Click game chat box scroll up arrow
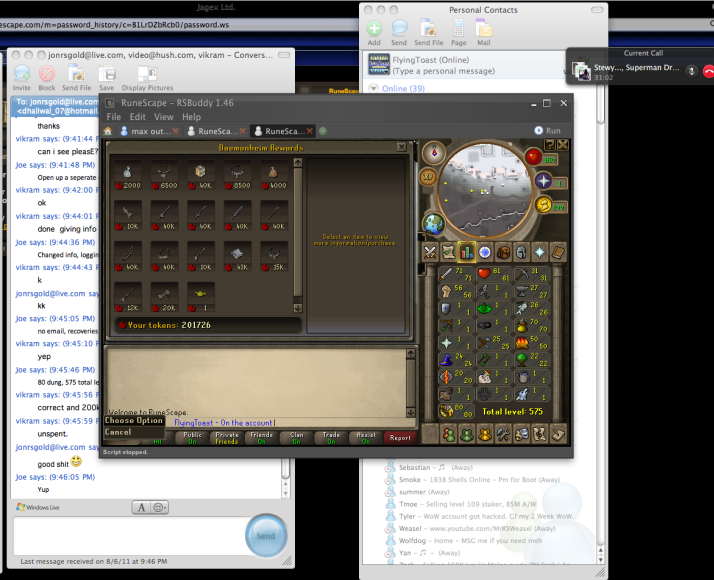This screenshot has width=714, height=580. tap(410, 353)
